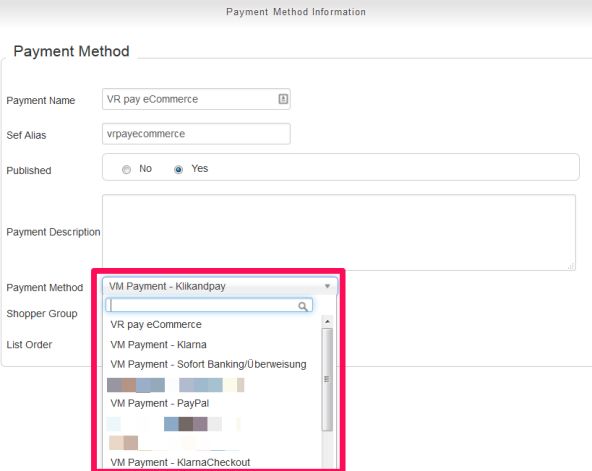Select the No radio button for Published

click(x=126, y=169)
